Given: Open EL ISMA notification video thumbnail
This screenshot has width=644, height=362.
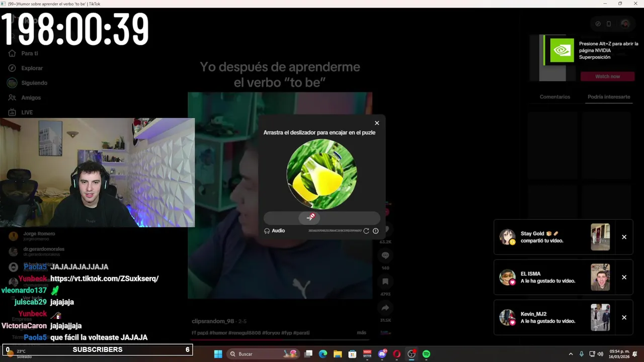Looking at the screenshot, I should pos(600,277).
